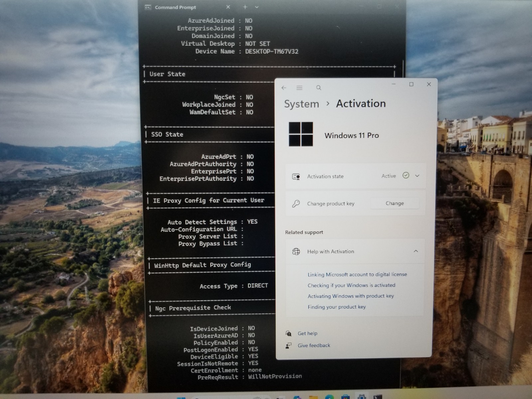This screenshot has height=399, width=532.
Task: Click the Change product key button
Action: click(395, 203)
